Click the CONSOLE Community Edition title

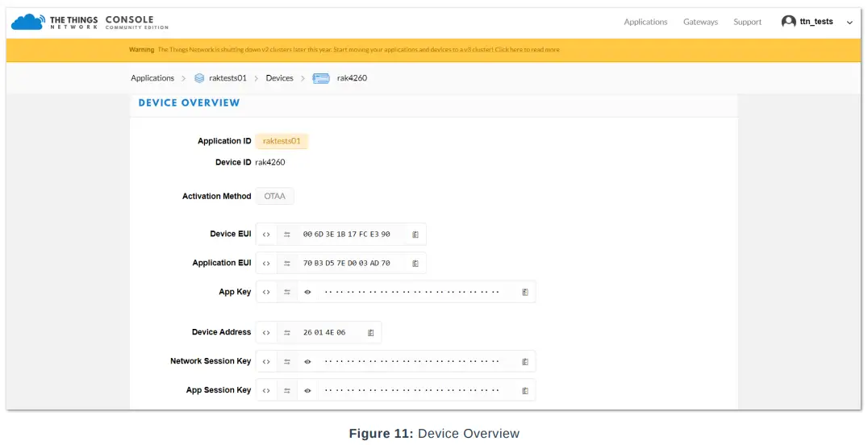click(136, 22)
